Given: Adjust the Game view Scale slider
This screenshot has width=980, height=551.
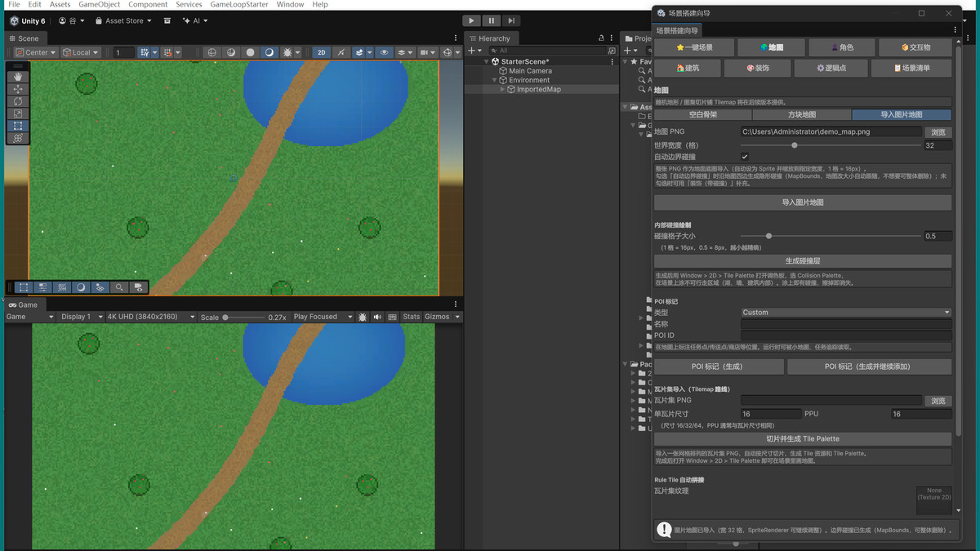Looking at the screenshot, I should (x=243, y=317).
